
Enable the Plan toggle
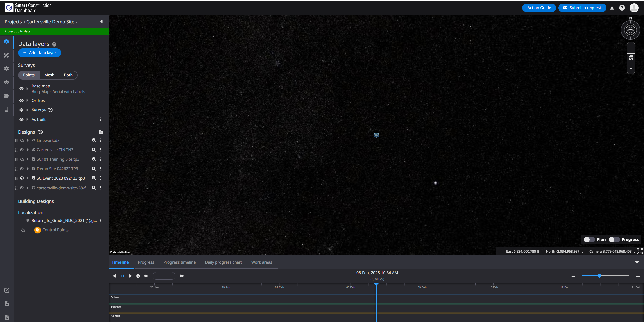(x=589, y=240)
